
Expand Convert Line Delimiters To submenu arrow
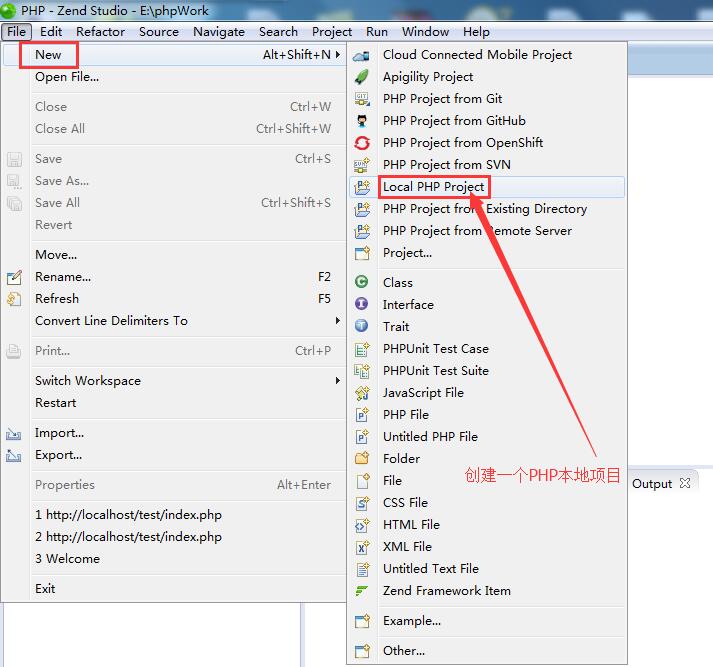[338, 321]
